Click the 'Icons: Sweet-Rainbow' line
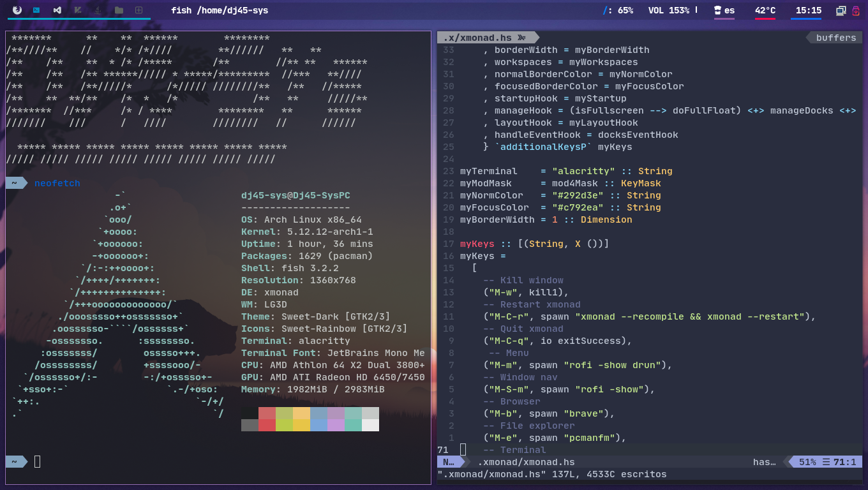This screenshot has height=490, width=868. click(324, 329)
